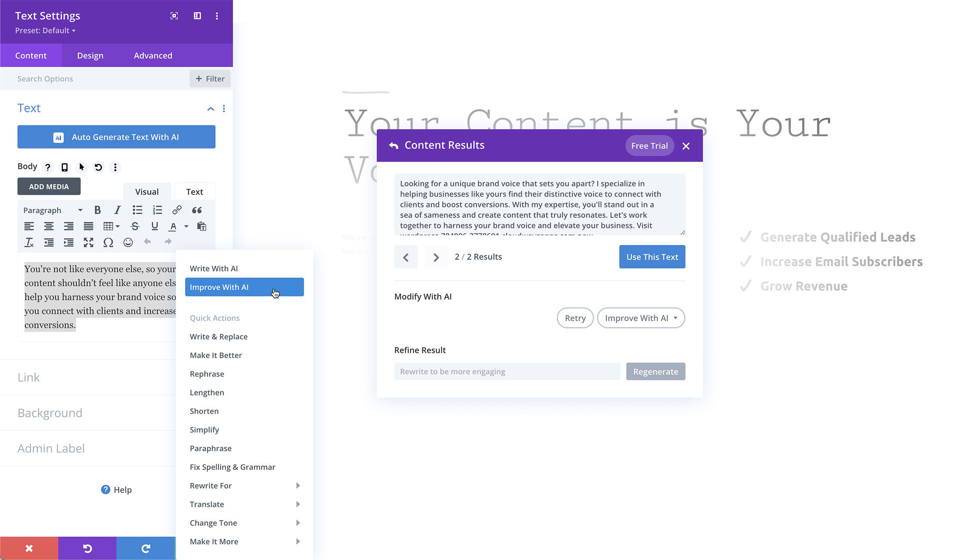Click the Underline formatting icon
The width and height of the screenshot is (958, 560).
coord(155,227)
